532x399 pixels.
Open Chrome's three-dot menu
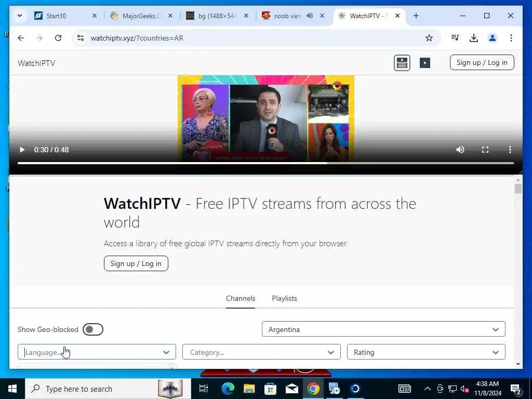[511, 38]
